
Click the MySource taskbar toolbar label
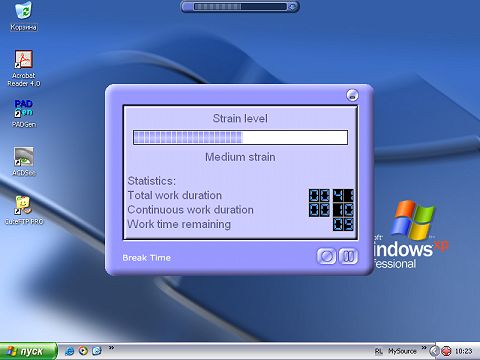(402, 351)
